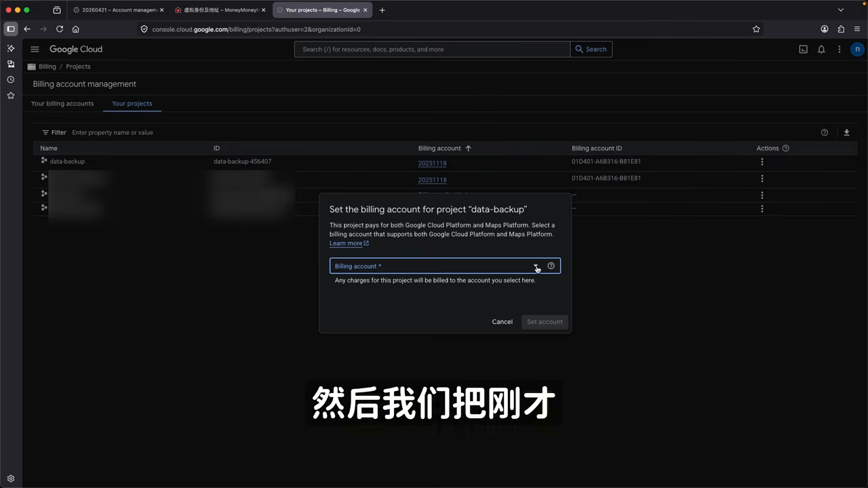Toggle the browser sidebar panel
868x488 pixels.
tap(11, 29)
